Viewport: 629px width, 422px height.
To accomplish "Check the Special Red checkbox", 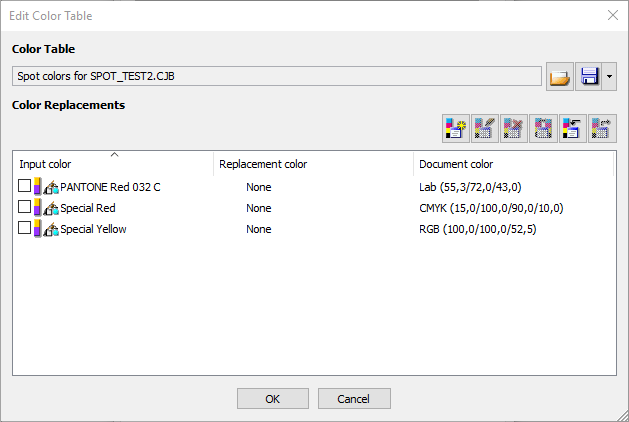I will (24, 207).
